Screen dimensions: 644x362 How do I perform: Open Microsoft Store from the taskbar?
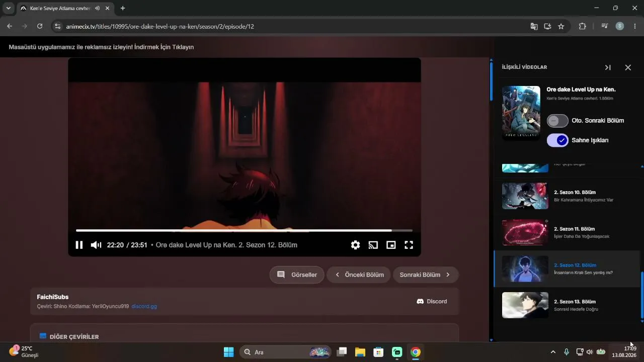click(x=378, y=352)
